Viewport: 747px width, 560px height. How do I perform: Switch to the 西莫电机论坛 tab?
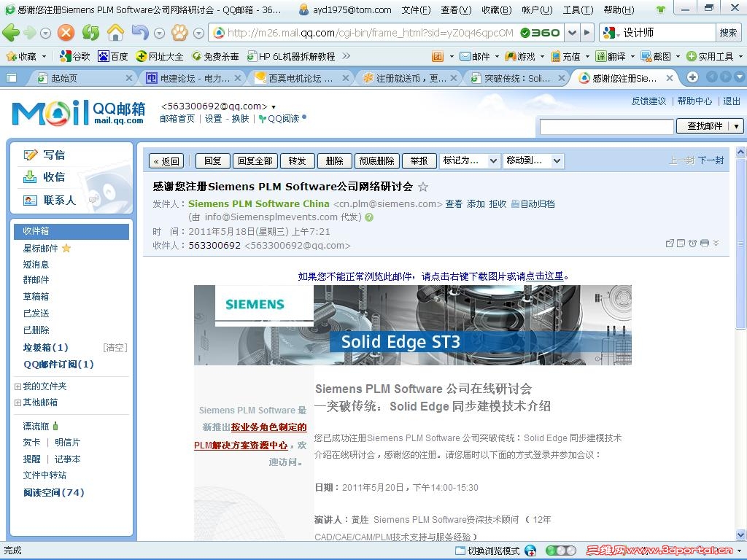point(301,78)
